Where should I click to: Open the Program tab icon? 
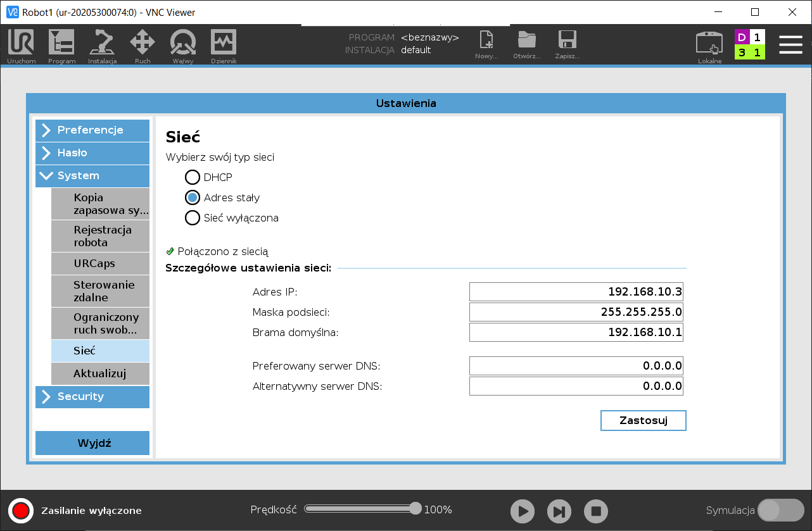point(61,46)
